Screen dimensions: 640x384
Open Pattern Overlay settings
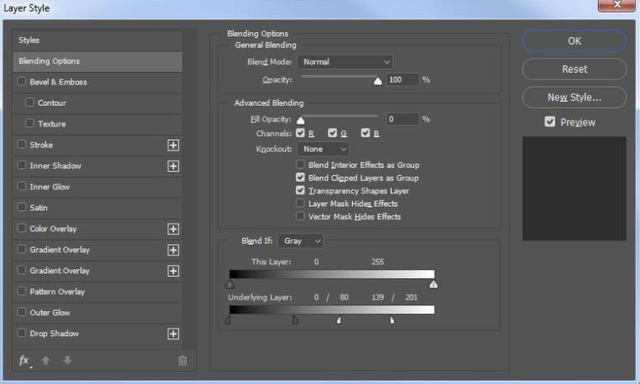(x=57, y=292)
